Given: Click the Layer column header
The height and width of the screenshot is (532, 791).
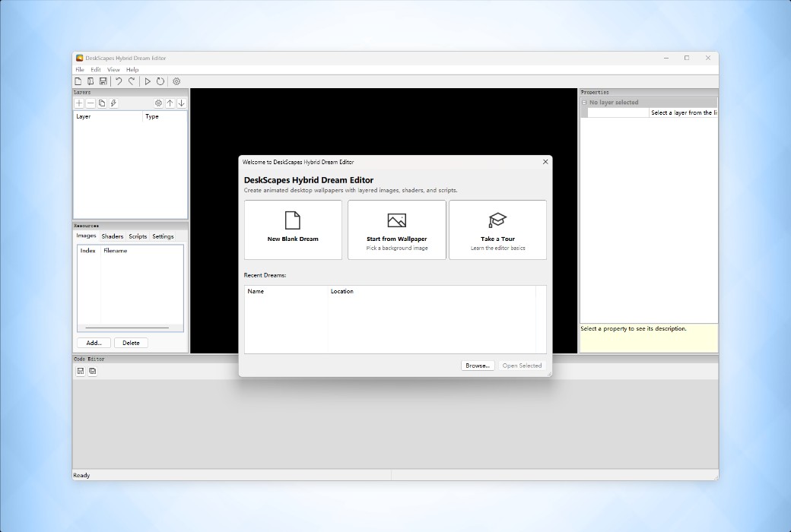Looking at the screenshot, I should (x=109, y=116).
